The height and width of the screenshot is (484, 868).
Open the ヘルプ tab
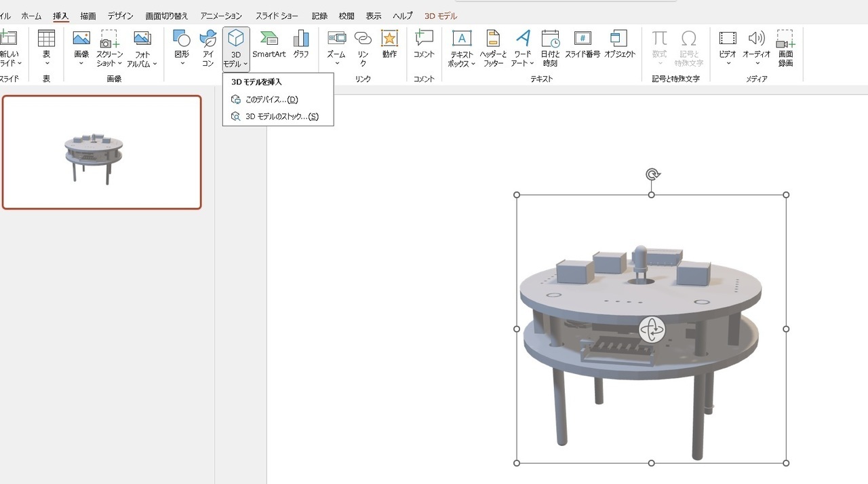click(403, 16)
